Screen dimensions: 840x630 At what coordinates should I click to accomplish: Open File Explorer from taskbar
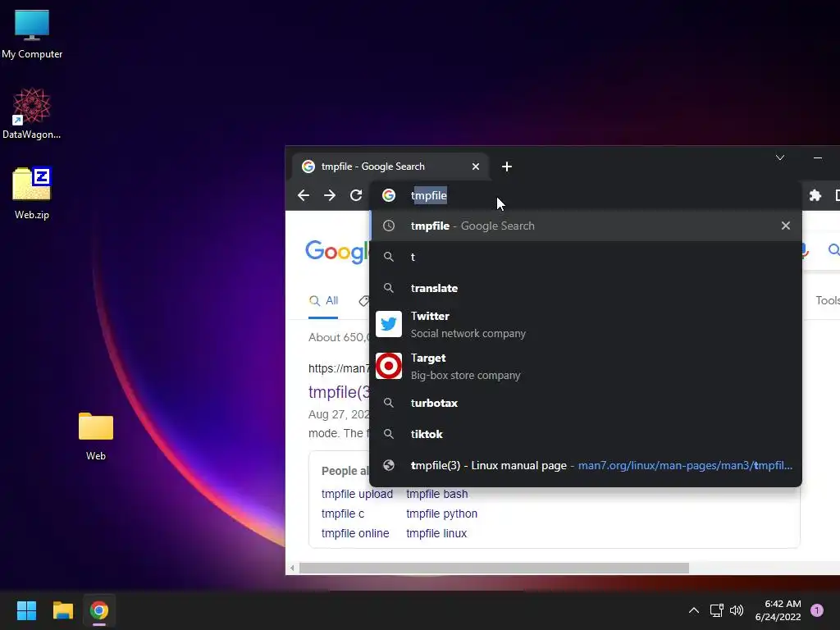[x=62, y=610]
